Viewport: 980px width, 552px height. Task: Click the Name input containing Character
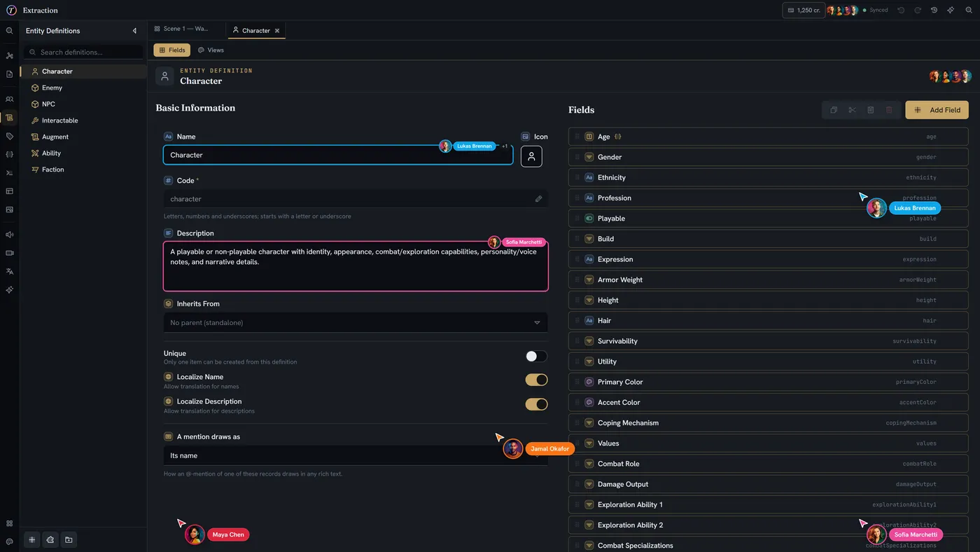coord(338,155)
